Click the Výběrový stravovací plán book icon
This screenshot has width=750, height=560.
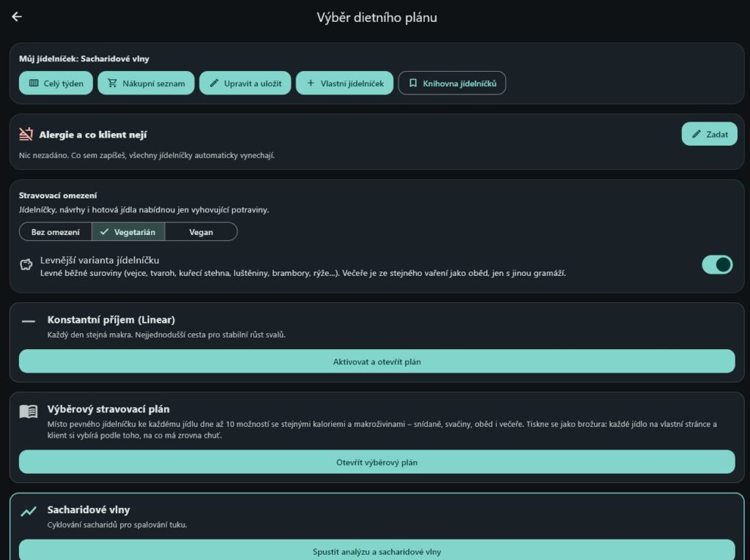29,411
